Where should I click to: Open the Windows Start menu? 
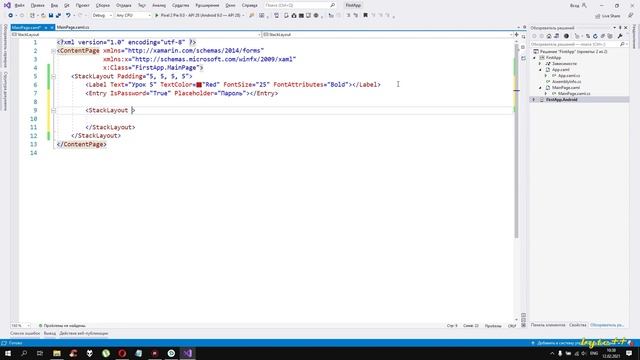point(8,353)
